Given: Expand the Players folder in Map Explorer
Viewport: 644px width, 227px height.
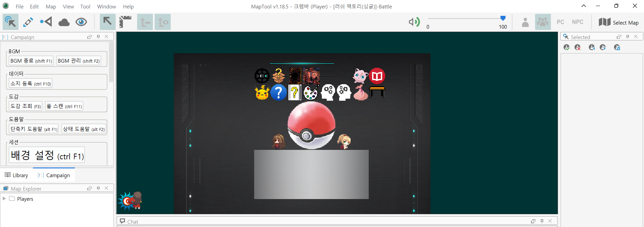Looking at the screenshot, I should (x=4, y=199).
